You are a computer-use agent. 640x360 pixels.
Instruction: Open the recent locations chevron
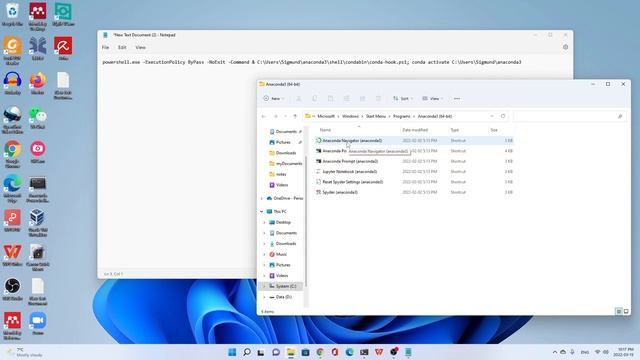pyautogui.click(x=285, y=116)
